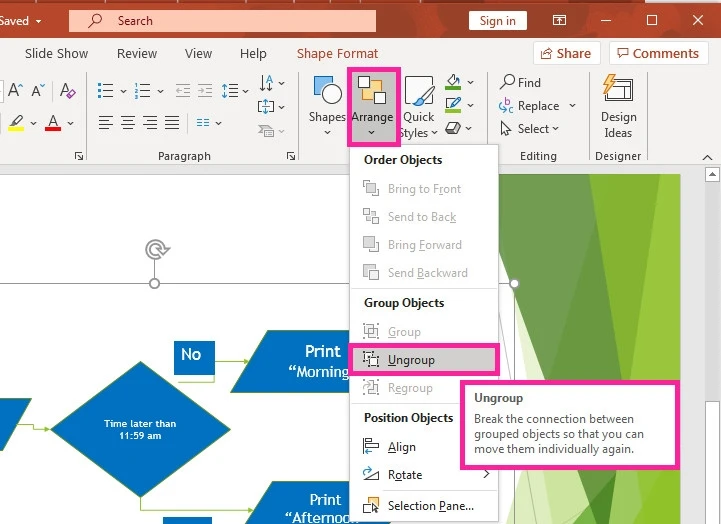Open the Shapes gallery
The height and width of the screenshot is (524, 721).
tap(327, 106)
